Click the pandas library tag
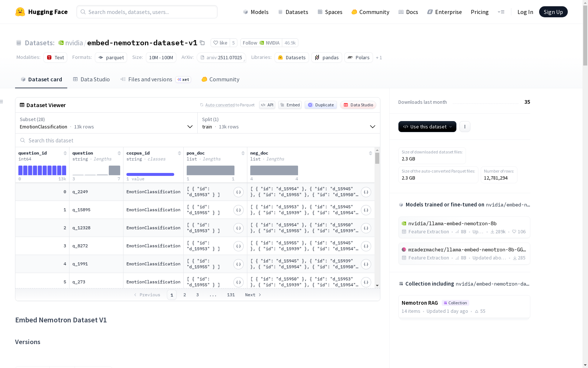Image resolution: width=588 pixels, height=368 pixels. (x=327, y=57)
